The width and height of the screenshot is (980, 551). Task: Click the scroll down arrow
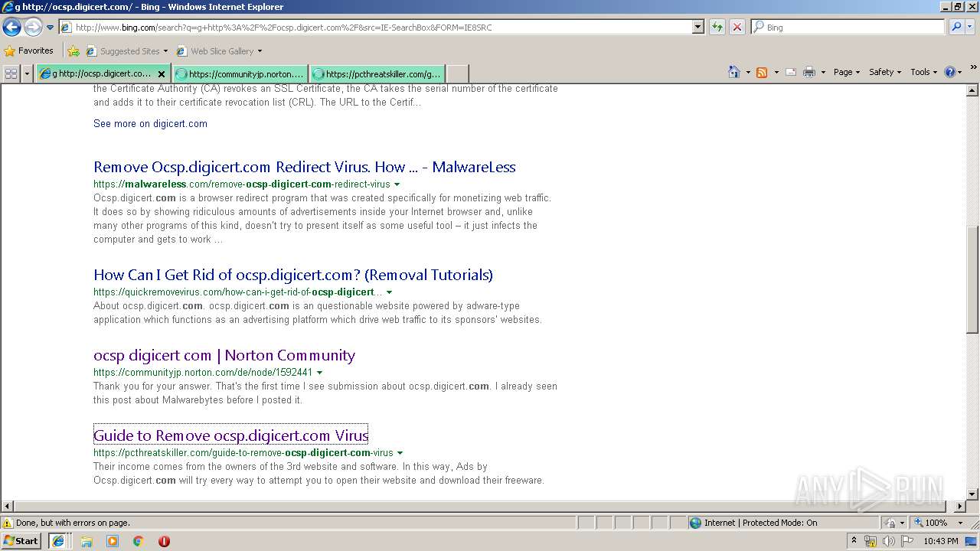(972, 494)
